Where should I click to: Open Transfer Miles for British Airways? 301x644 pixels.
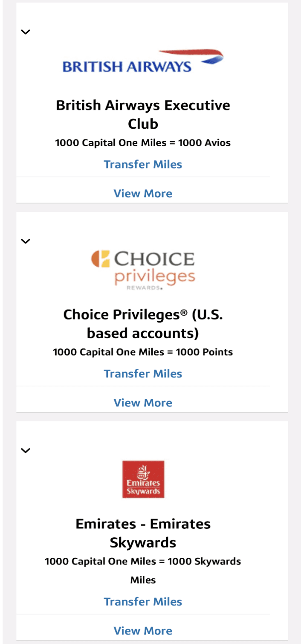[143, 164]
